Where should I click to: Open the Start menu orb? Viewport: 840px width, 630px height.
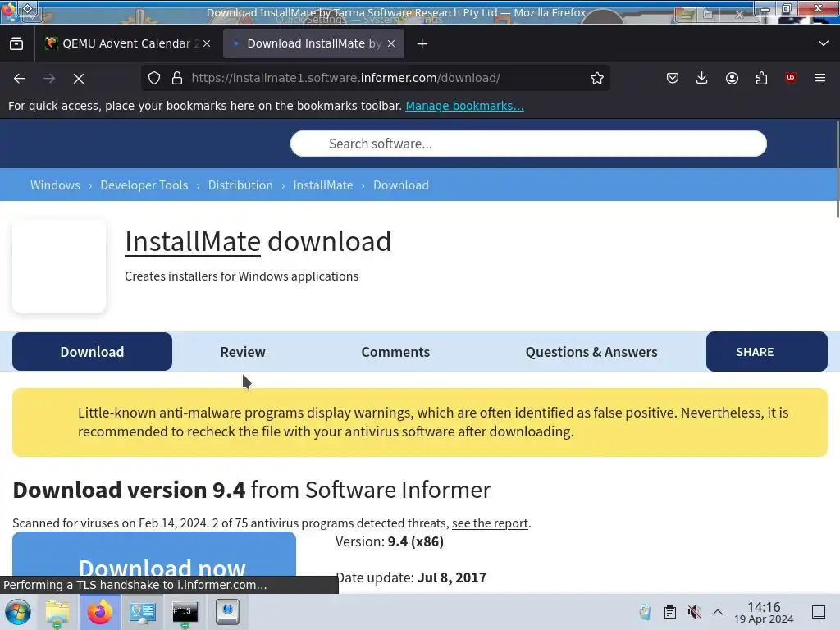pyautogui.click(x=18, y=612)
